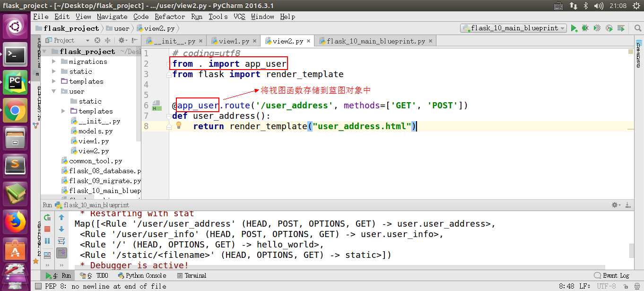Screen dimensions: 644x291
Task: Open the run configuration dropdown flask_10_main_blueprint
Action: 513,28
